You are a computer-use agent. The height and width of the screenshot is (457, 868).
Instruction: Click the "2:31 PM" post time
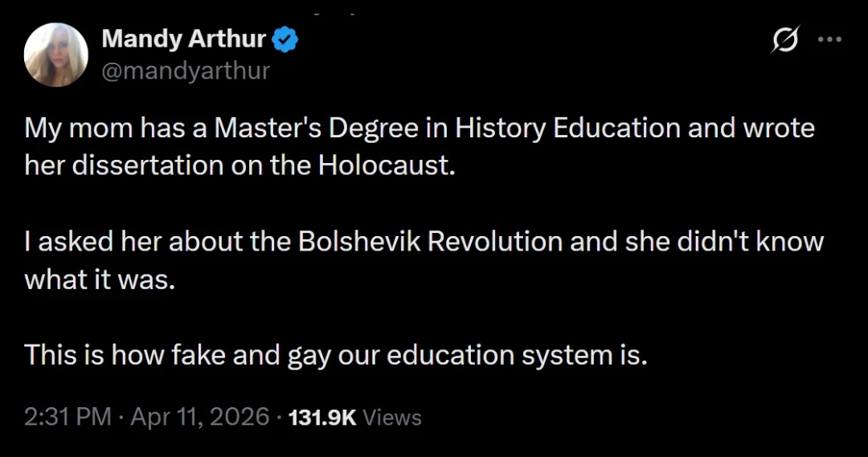(68, 417)
